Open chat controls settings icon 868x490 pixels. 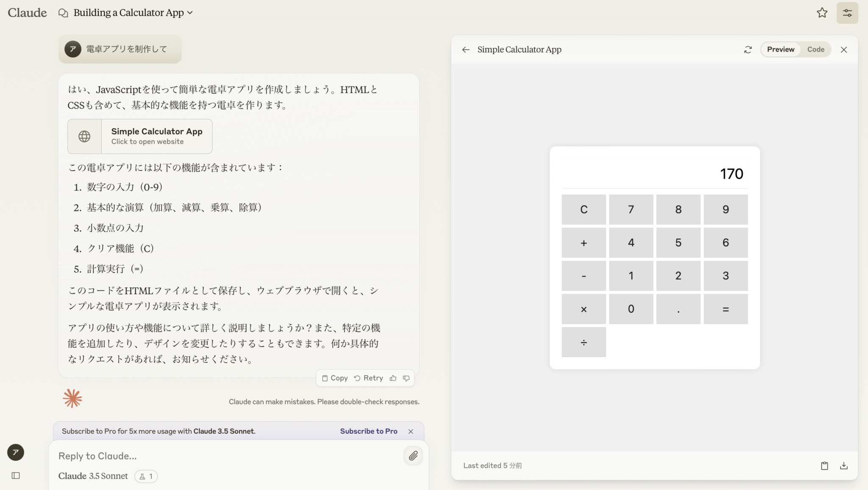(847, 13)
